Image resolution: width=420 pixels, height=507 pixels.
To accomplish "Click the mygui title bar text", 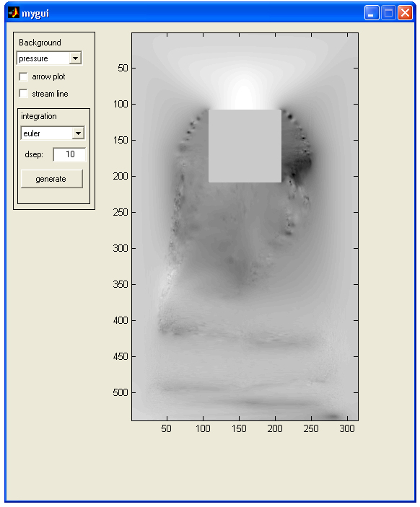I will click(35, 13).
